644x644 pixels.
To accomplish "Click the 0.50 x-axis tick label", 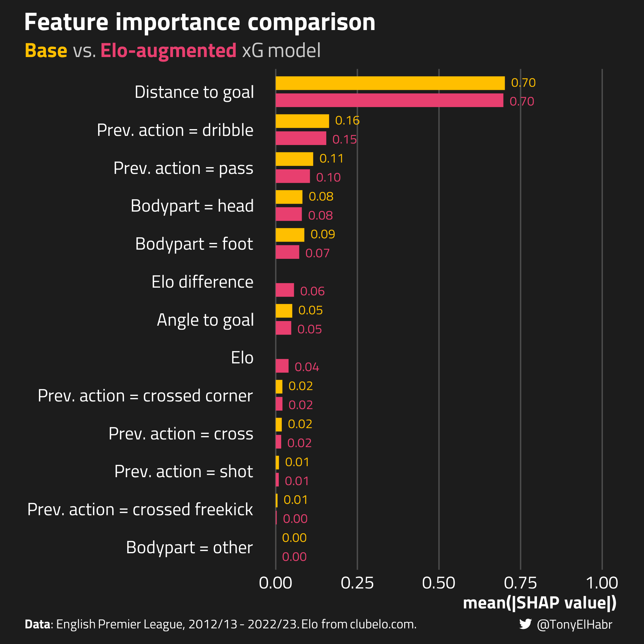I will tap(439, 583).
